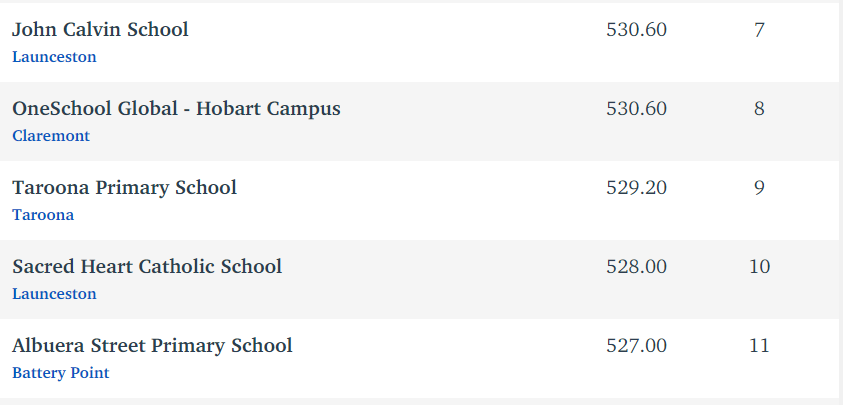Select the John Calvin School name
Screen dimensions: 843x405
point(101,30)
